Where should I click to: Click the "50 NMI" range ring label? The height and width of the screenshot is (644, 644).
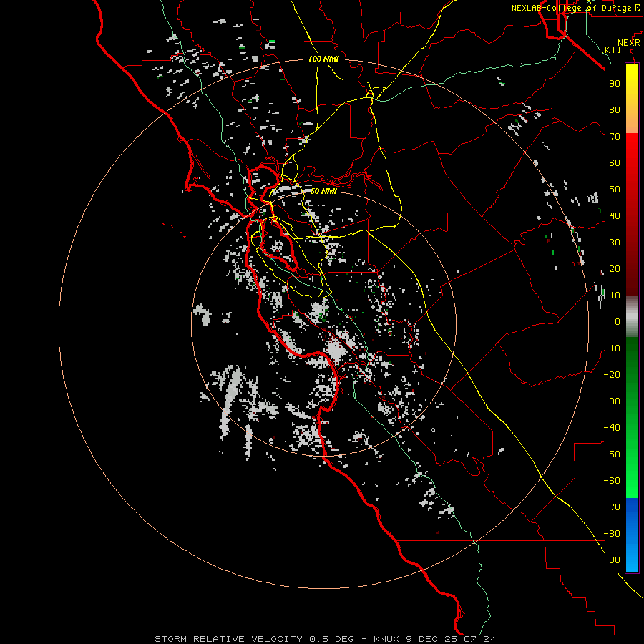pos(323,191)
